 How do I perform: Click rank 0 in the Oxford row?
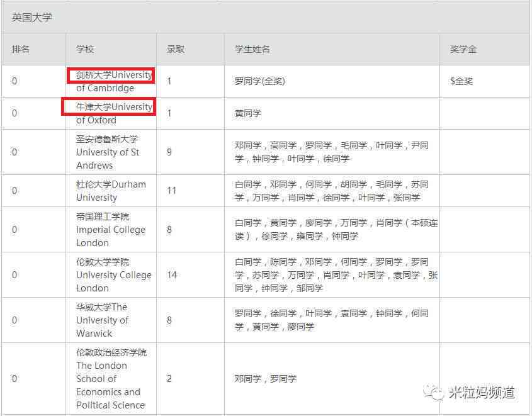tap(14, 113)
